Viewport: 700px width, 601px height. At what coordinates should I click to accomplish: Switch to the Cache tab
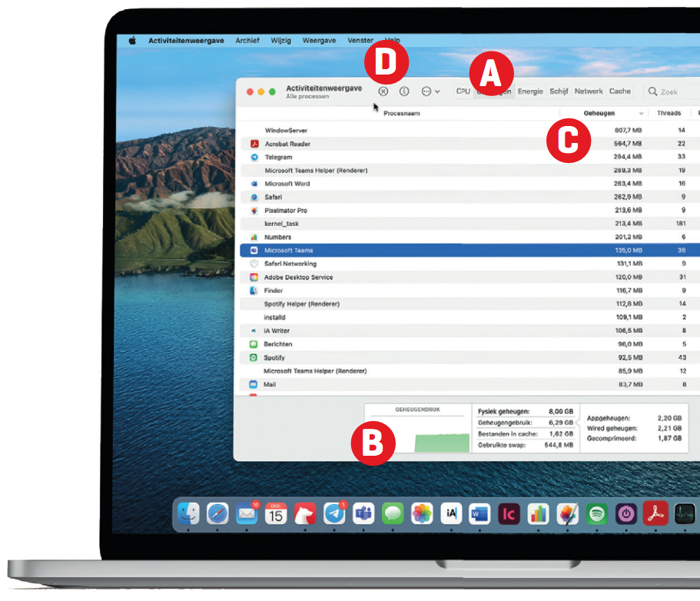pos(620,91)
